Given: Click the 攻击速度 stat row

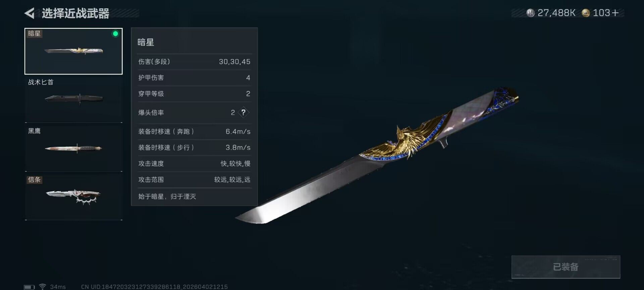Looking at the screenshot, I should point(194,163).
